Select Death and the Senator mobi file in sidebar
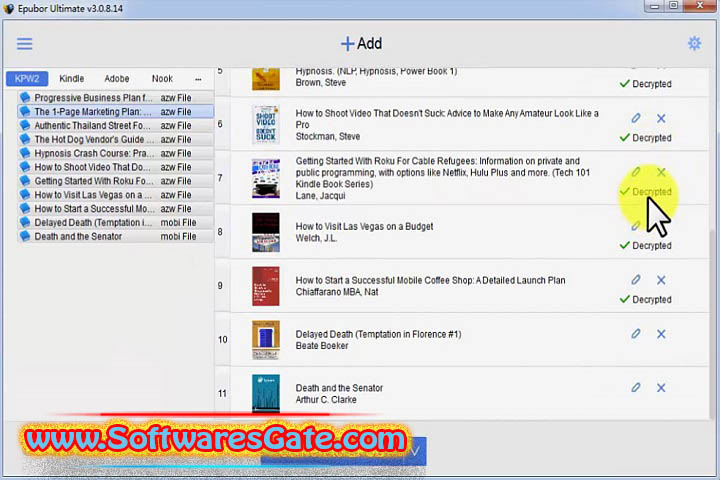Image resolution: width=720 pixels, height=480 pixels. pos(116,236)
